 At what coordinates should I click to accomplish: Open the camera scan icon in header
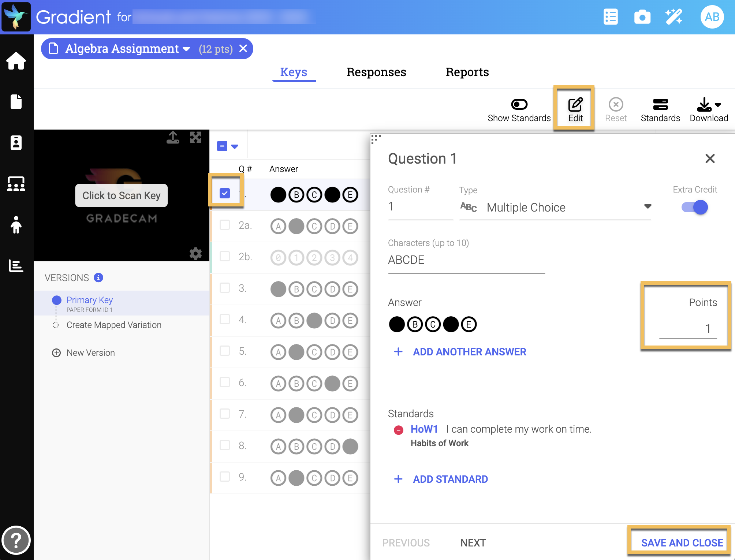click(x=642, y=17)
